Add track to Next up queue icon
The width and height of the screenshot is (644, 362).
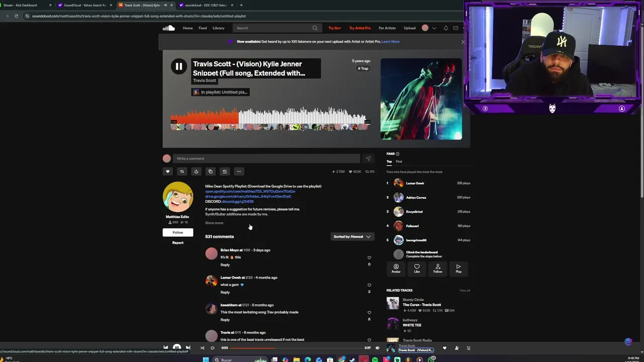click(x=225, y=171)
